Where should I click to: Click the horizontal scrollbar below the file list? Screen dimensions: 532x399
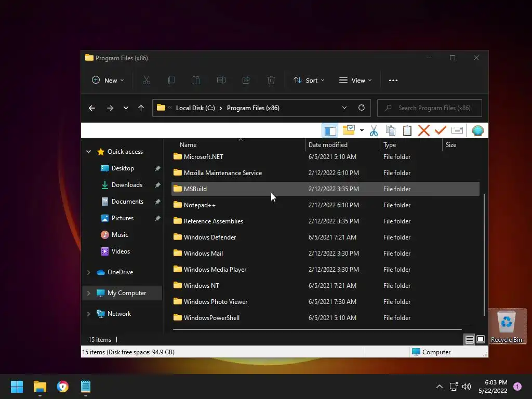pos(317,329)
